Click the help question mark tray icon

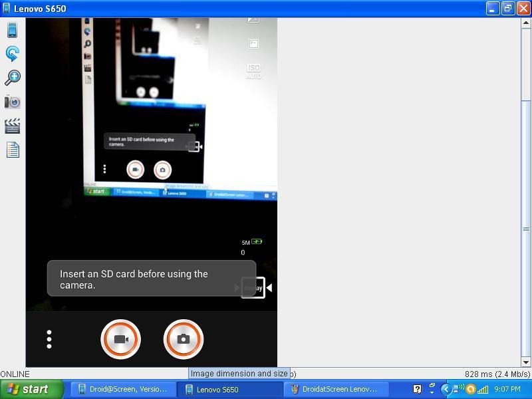click(418, 389)
